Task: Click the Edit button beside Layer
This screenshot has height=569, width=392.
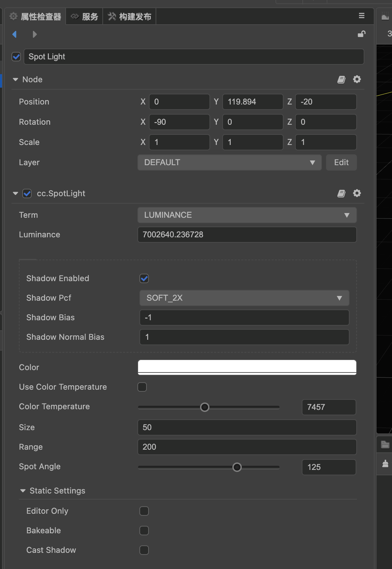Action: click(341, 162)
